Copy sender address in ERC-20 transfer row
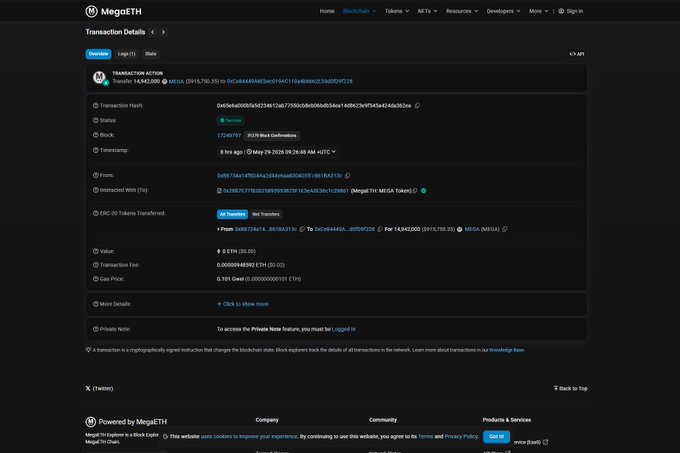 pos(302,229)
